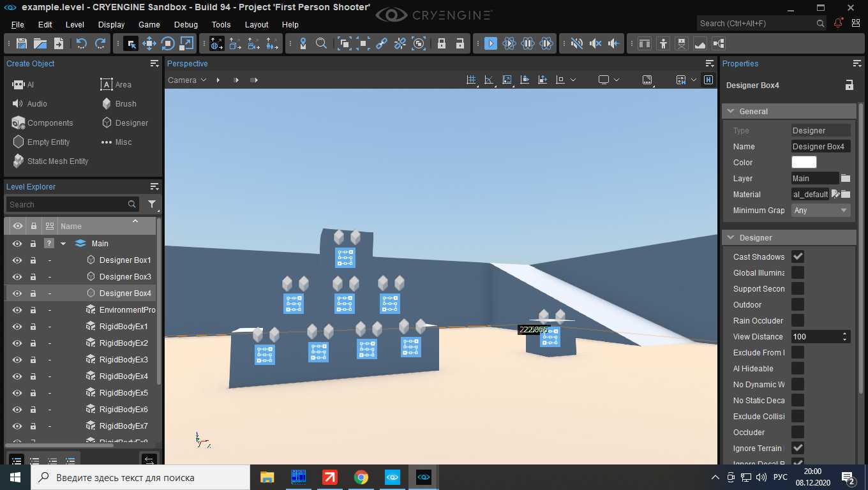This screenshot has height=490, width=868.
Task: Click the folder icon beside the Material field
Action: (x=846, y=194)
